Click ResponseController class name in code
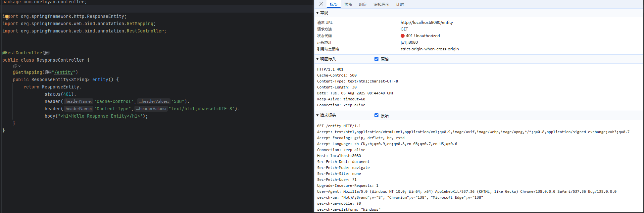The width and height of the screenshot is (644, 213). (x=61, y=60)
